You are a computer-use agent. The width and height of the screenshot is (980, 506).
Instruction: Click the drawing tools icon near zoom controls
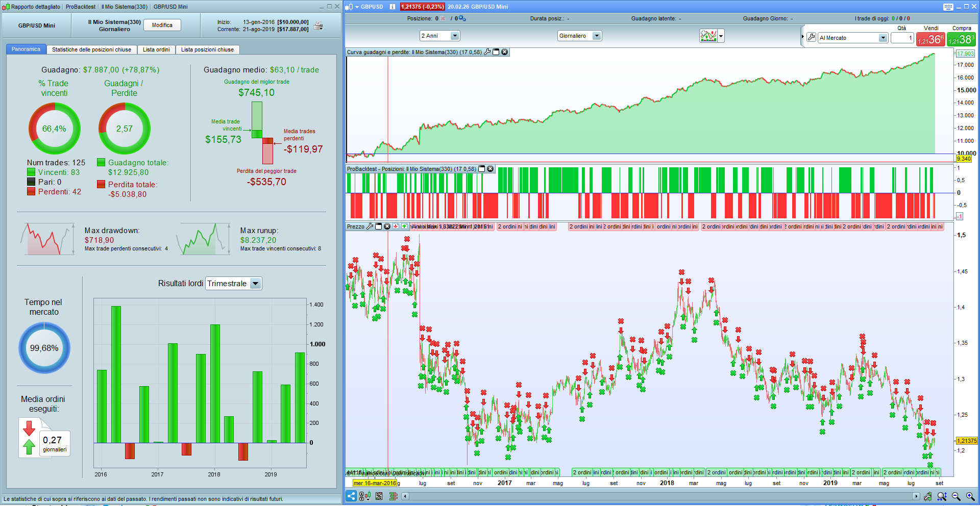coord(927,496)
